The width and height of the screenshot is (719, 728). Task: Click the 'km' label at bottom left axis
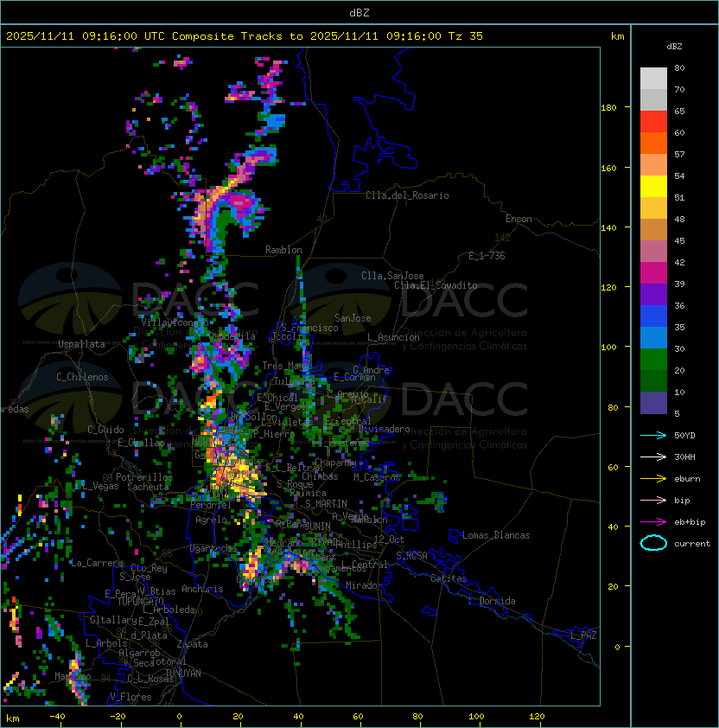tap(13, 718)
